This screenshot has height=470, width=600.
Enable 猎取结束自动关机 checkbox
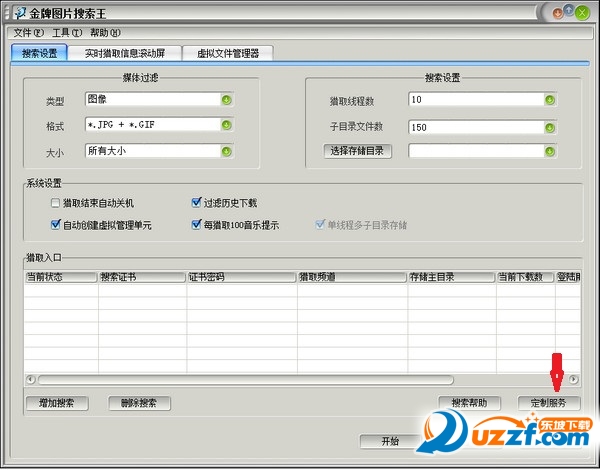pyautogui.click(x=55, y=203)
